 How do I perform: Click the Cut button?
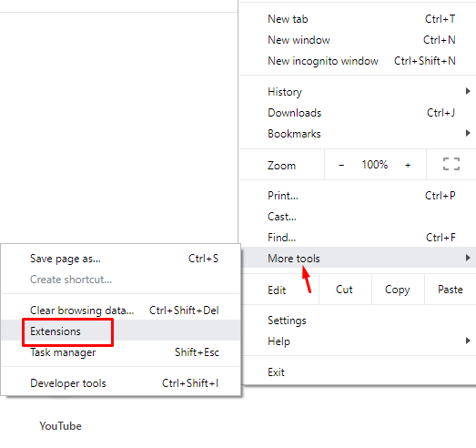[x=345, y=290]
